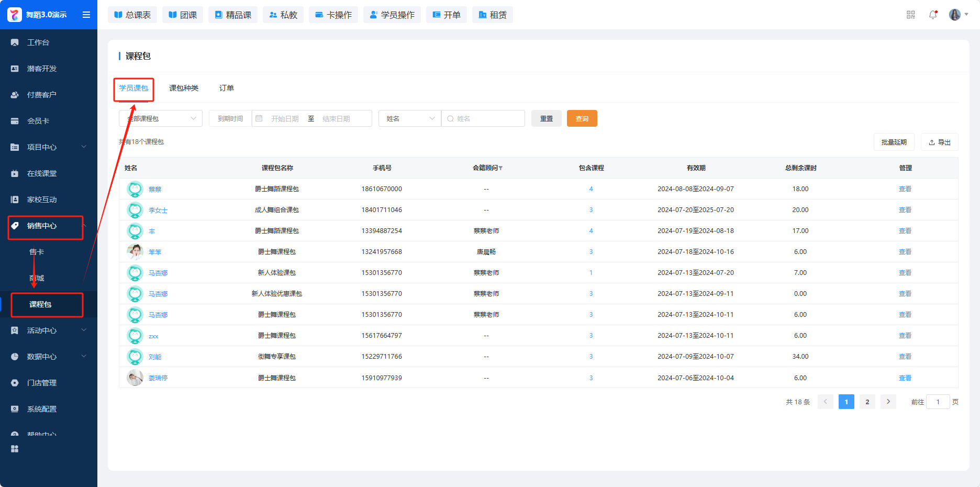Open the QR code grid icon
The height and width of the screenshot is (487, 980).
click(911, 15)
